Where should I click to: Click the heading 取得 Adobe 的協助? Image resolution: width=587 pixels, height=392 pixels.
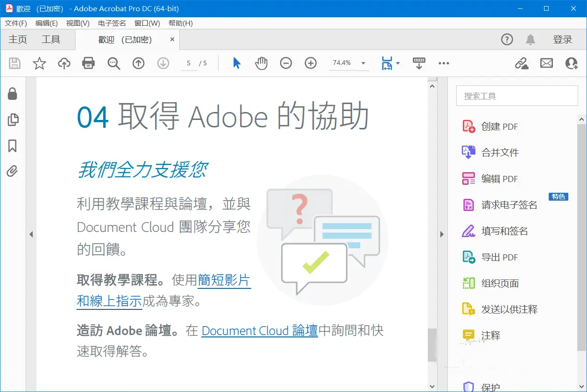[243, 116]
